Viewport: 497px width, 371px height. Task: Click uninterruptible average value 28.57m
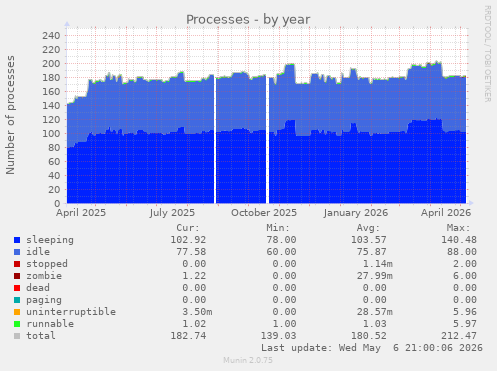(375, 312)
